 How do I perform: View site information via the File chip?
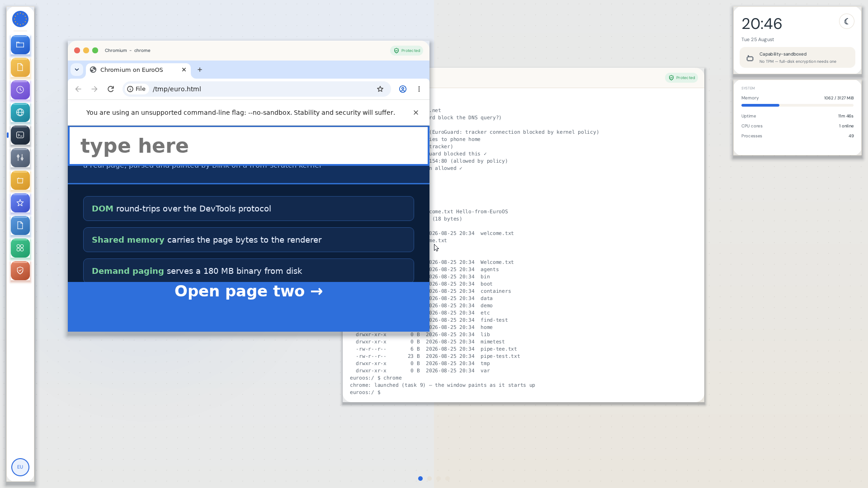[137, 89]
